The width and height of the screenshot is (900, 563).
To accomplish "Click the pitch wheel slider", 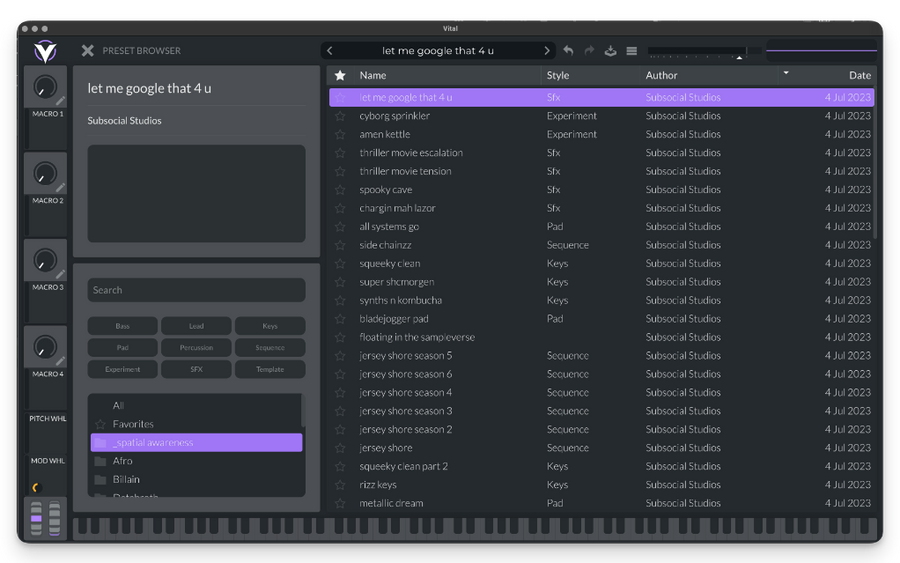I will [36, 519].
